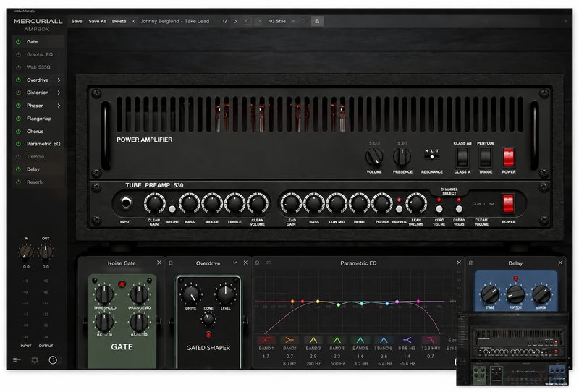Toggle the Wah 535Q power icon

18,67
